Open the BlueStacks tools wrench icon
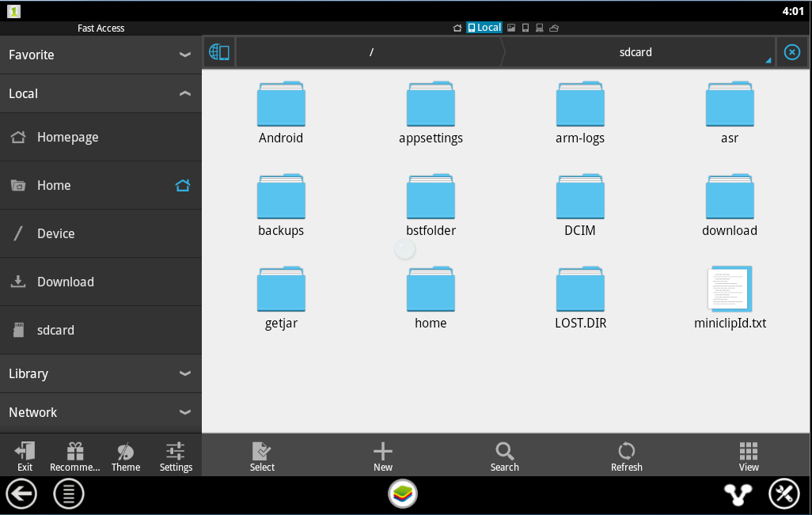 click(x=784, y=494)
